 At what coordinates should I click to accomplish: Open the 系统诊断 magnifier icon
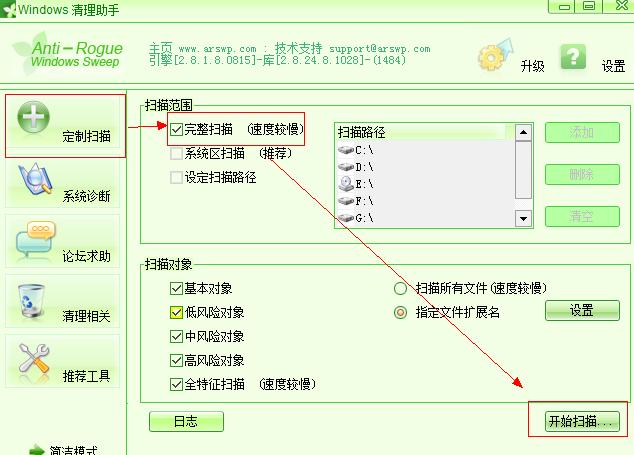[x=35, y=180]
